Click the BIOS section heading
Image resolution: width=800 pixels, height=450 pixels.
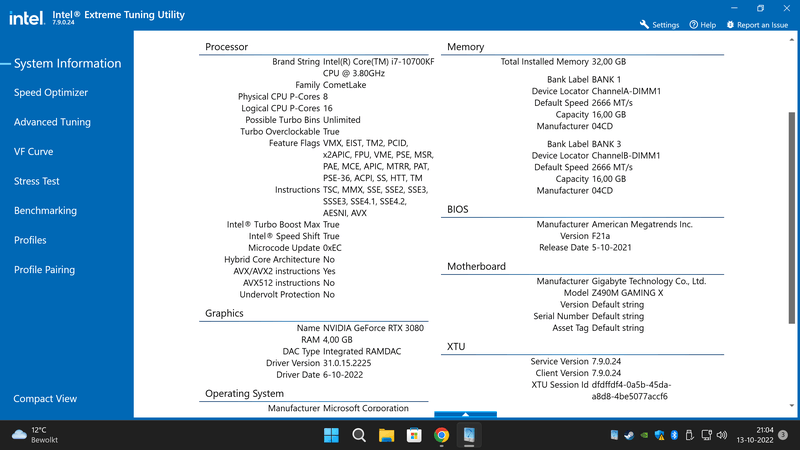pyautogui.click(x=457, y=209)
